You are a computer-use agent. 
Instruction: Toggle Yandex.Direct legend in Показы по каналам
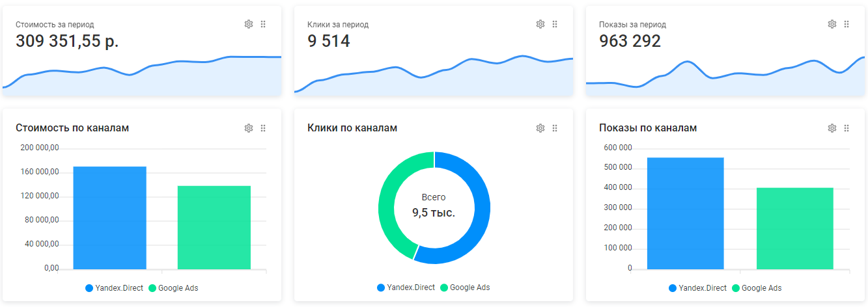click(x=697, y=287)
